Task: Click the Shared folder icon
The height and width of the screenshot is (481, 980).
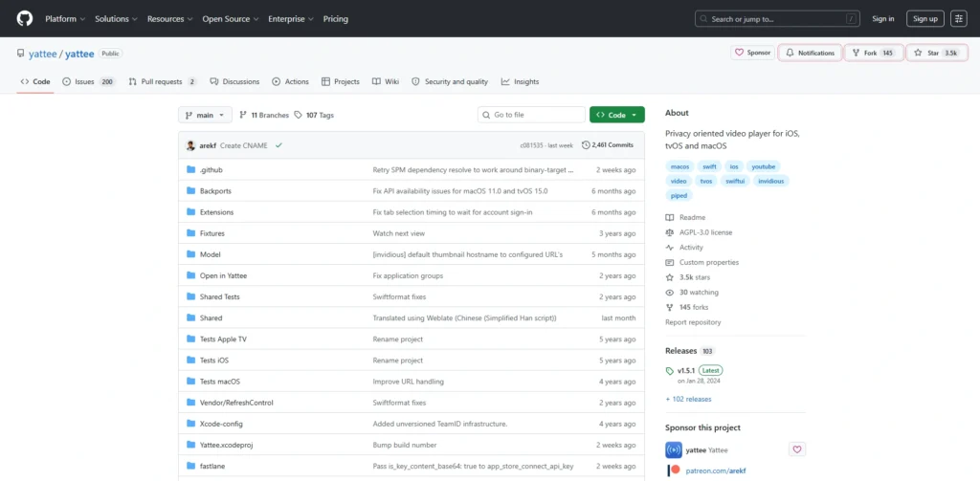Action: pos(191,318)
